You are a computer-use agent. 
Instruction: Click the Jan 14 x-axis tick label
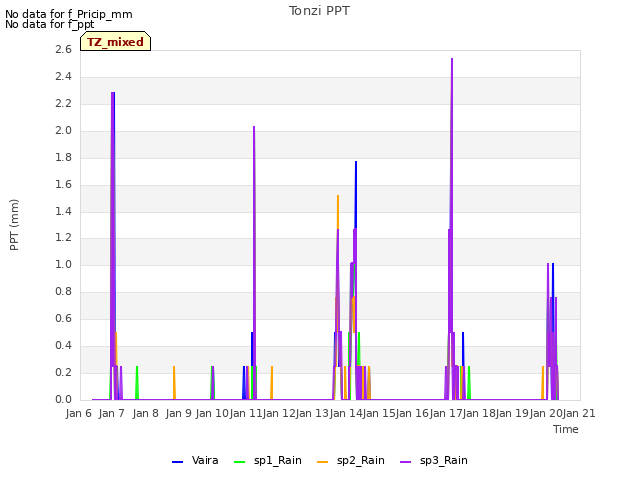345,413
